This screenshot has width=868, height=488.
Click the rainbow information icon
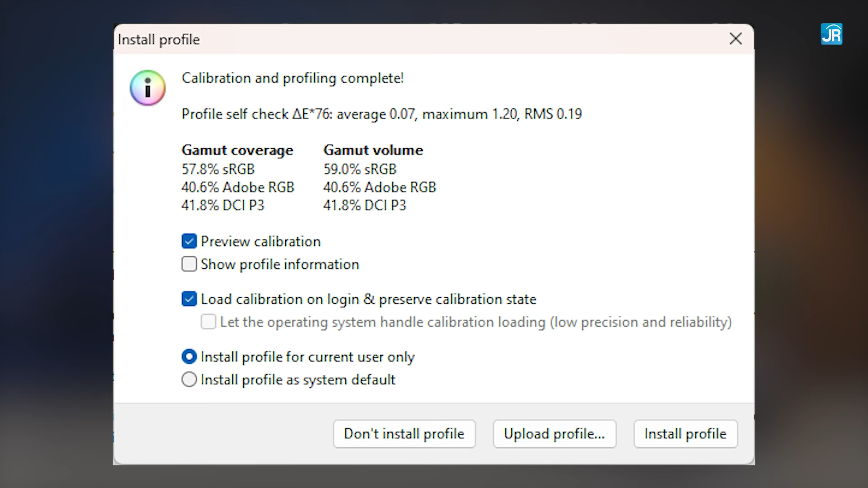[x=147, y=88]
